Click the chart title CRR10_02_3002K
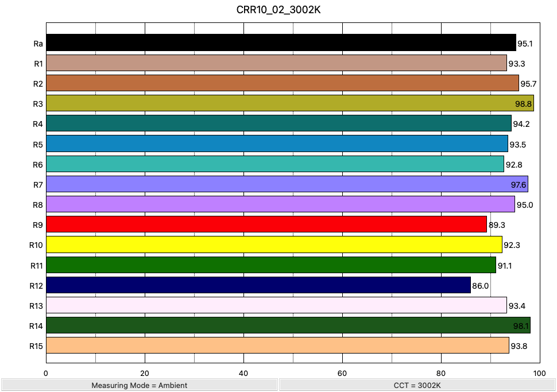This screenshot has width=557, height=392. [278, 10]
